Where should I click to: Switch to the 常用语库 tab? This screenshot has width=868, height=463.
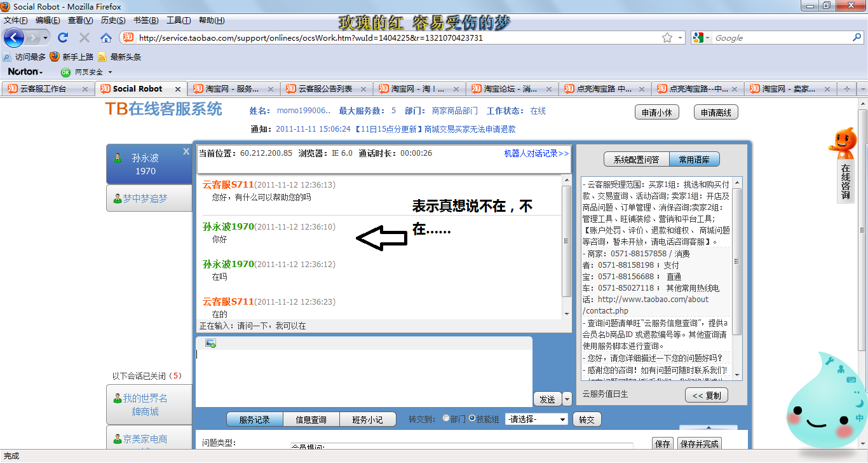(x=695, y=160)
